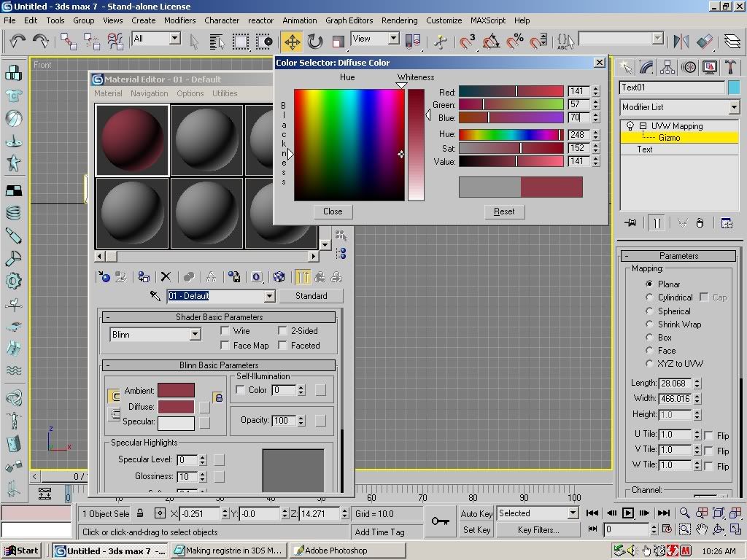747x560 pixels.
Task: Select the Bind to Space Warp tool
Action: tap(115, 42)
